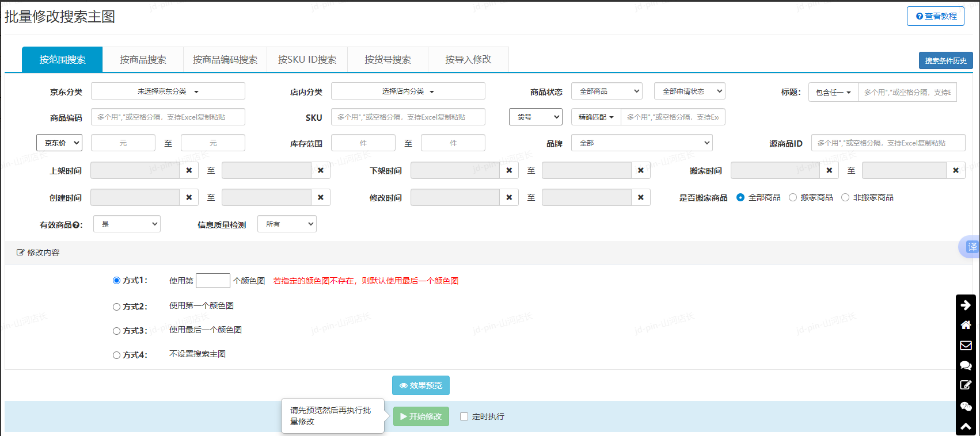Switch to the 按商品搜索 tab
This screenshot has height=436, width=980.
[143, 60]
